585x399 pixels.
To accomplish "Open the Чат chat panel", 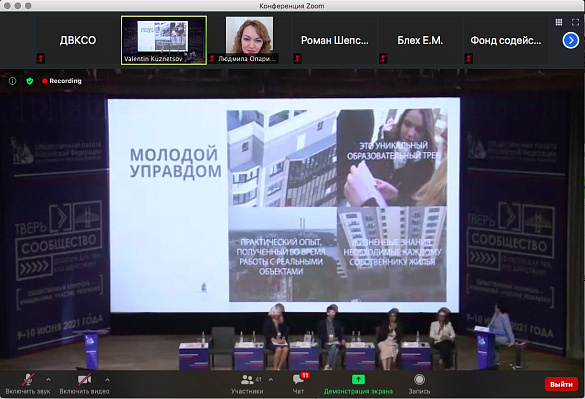I will point(298,384).
